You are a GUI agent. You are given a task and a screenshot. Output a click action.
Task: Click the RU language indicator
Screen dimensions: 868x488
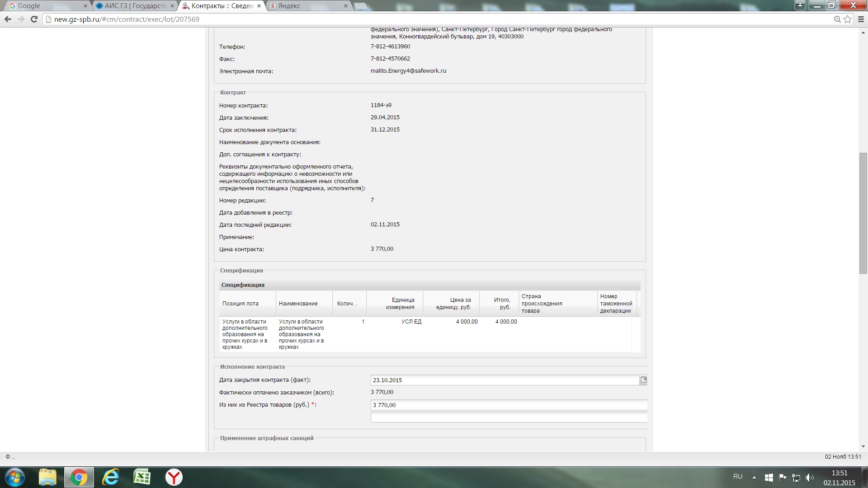click(737, 477)
